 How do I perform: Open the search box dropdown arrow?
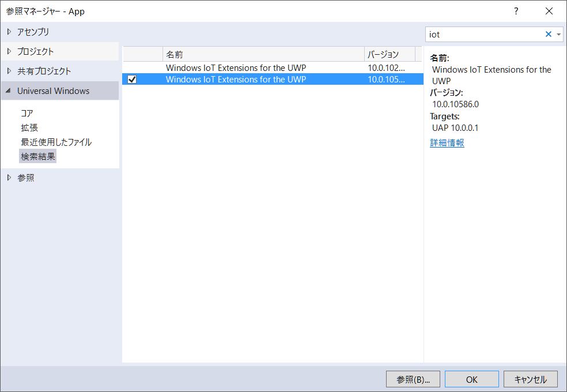point(559,35)
